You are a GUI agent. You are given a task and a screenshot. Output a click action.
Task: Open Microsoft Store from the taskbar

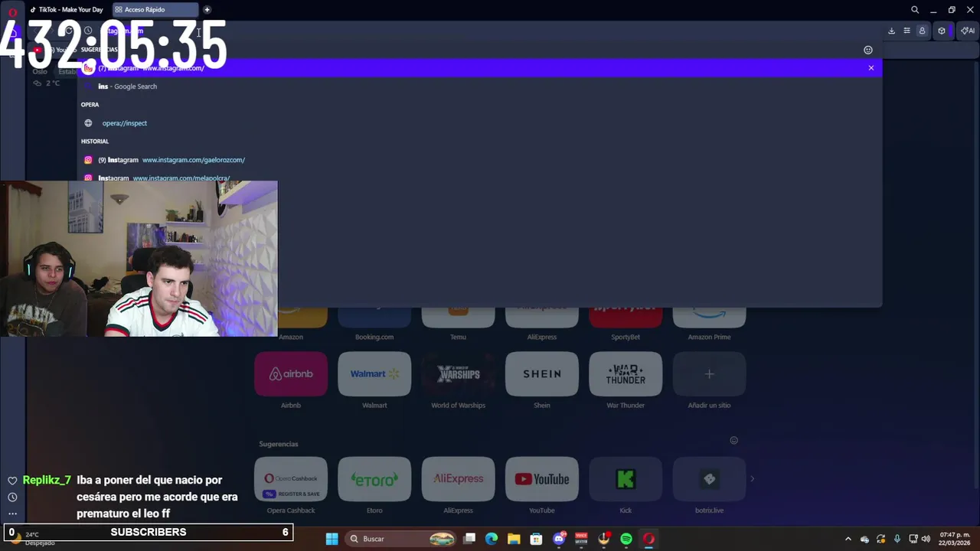[x=536, y=539]
